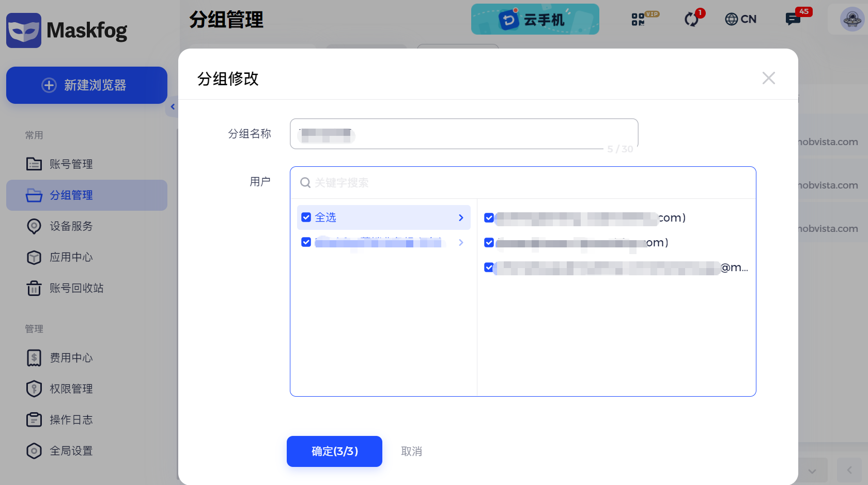Open the messages chat icon
Screen dimensions: 868x485
pyautogui.click(x=793, y=20)
